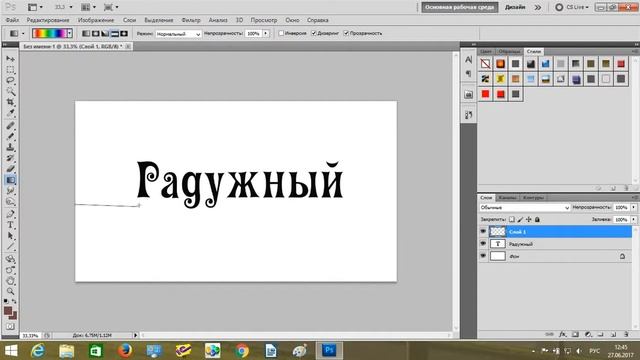This screenshot has height=360, width=640.
Task: Select the Hand tool
Action: click(x=10, y=281)
